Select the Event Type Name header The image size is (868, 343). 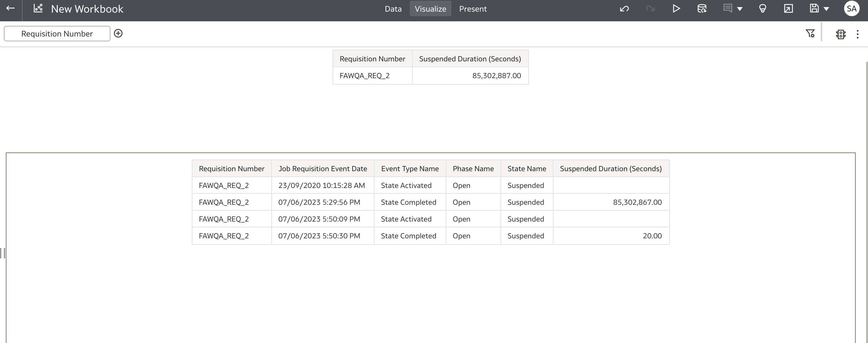410,169
